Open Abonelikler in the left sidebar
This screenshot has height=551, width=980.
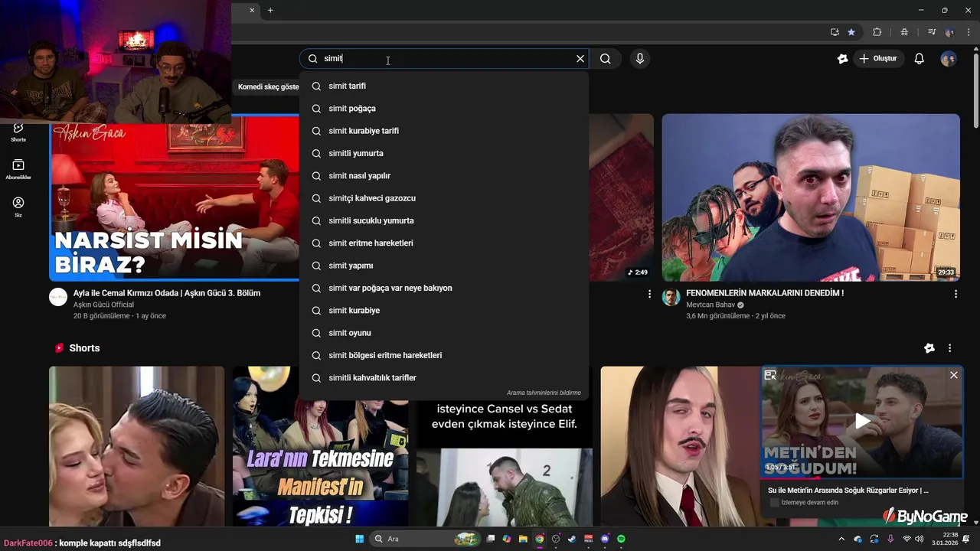(18, 170)
